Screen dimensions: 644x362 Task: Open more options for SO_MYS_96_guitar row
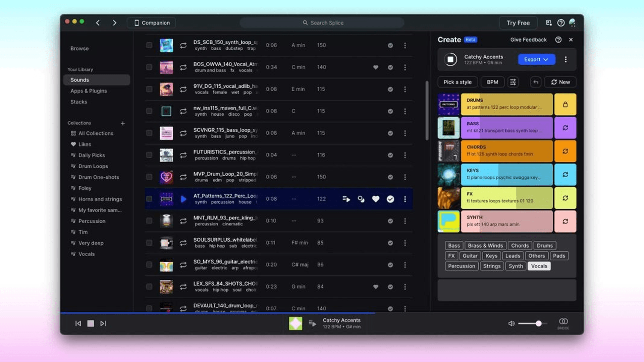tap(405, 265)
